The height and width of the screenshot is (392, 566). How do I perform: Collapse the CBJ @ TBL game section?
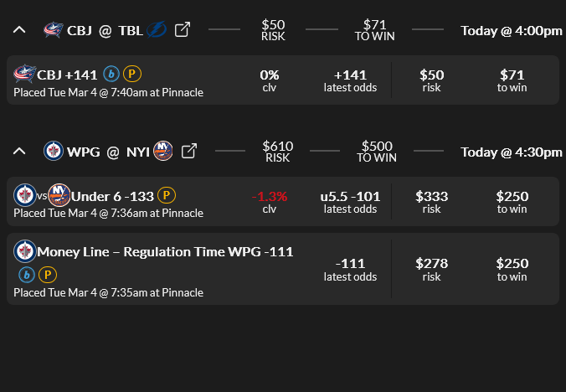[x=19, y=30]
